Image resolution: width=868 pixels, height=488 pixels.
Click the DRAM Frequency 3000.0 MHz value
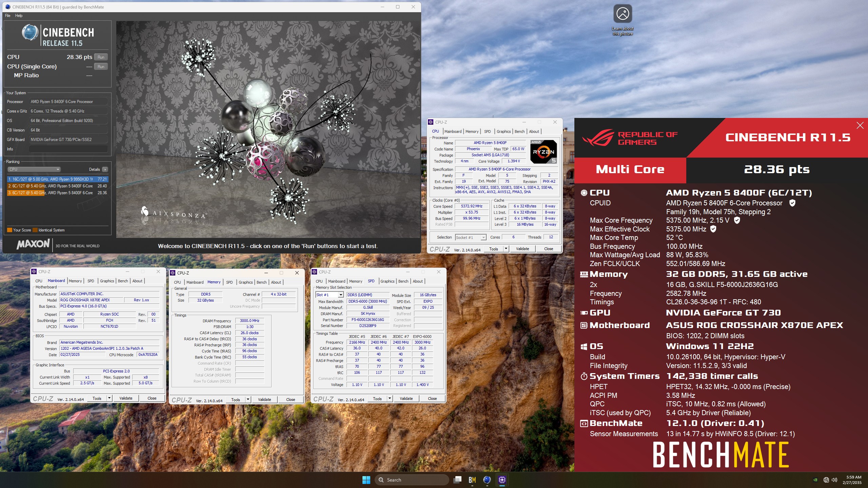coord(250,321)
